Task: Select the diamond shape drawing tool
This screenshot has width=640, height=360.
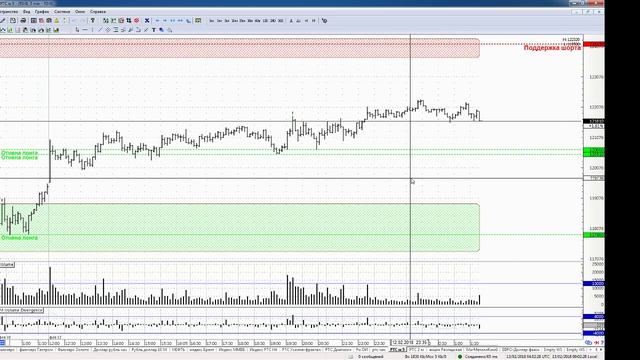Action: click(108, 30)
